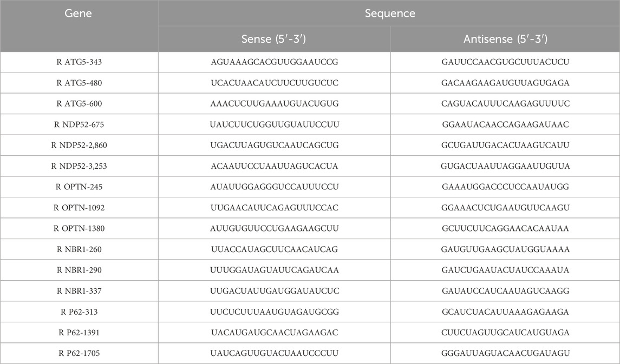Click the R NBR1-260 row label

(x=79, y=249)
